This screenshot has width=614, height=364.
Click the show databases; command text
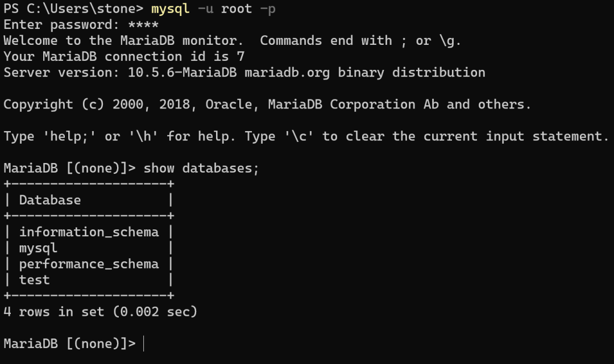coord(201,169)
